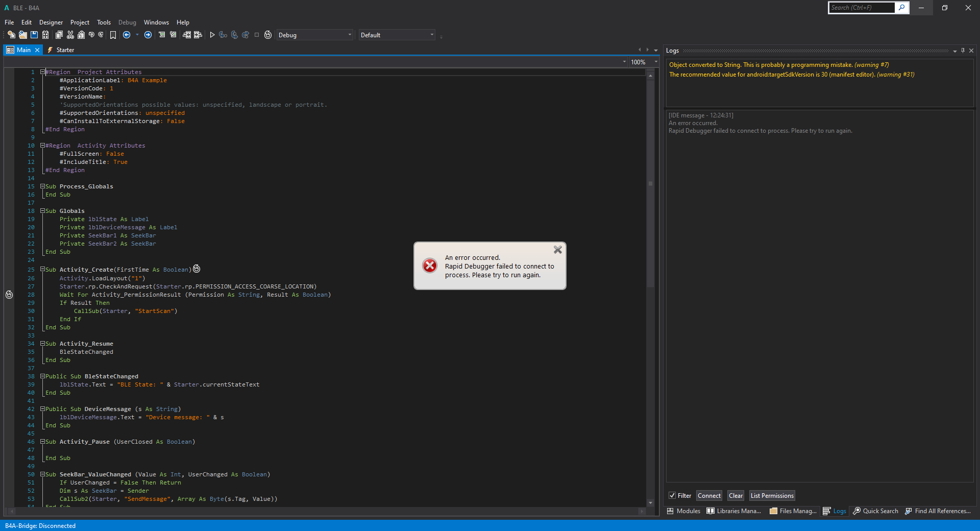The image size is (980, 531).
Task: Open the Debug build mode dropdown
Action: pyautogui.click(x=314, y=35)
